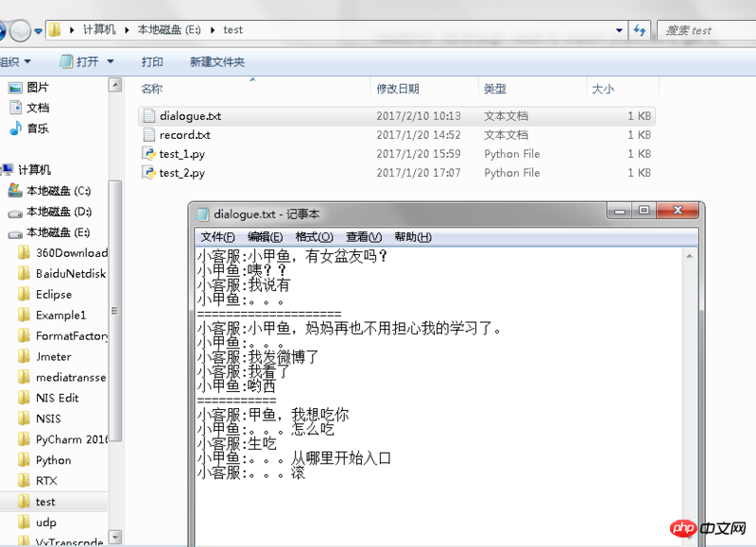The image size is (756, 547).
Task: Click the refresh icon beside address bar
Action: (640, 30)
